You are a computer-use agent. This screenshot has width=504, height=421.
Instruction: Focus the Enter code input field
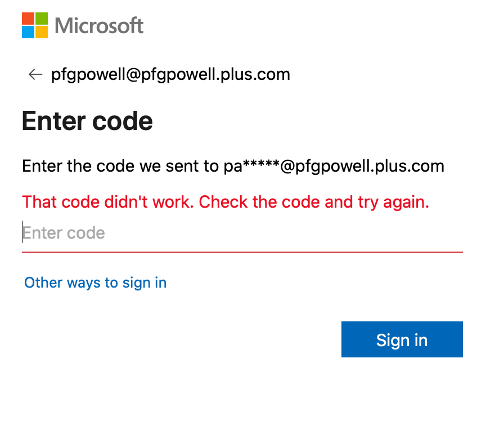pos(242,233)
